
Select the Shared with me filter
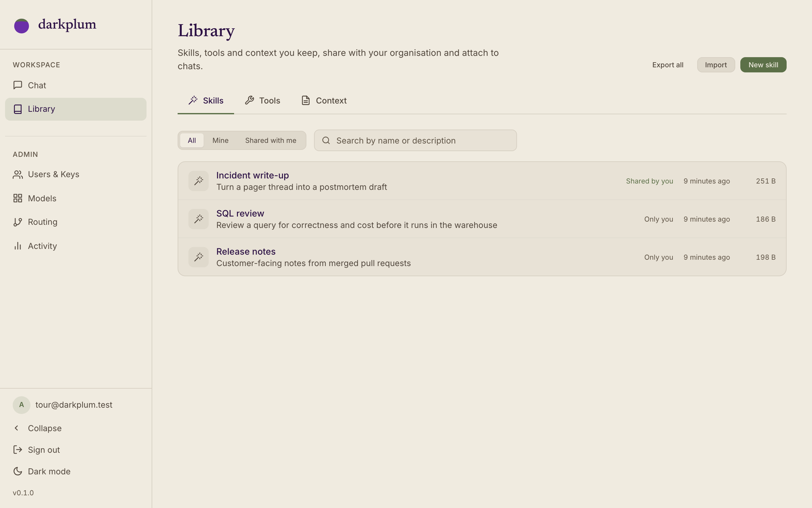[x=271, y=140]
